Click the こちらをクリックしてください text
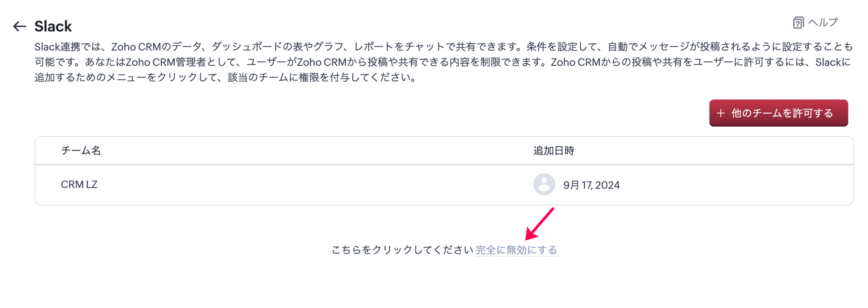Image resolution: width=868 pixels, height=308 pixels. 402,250
